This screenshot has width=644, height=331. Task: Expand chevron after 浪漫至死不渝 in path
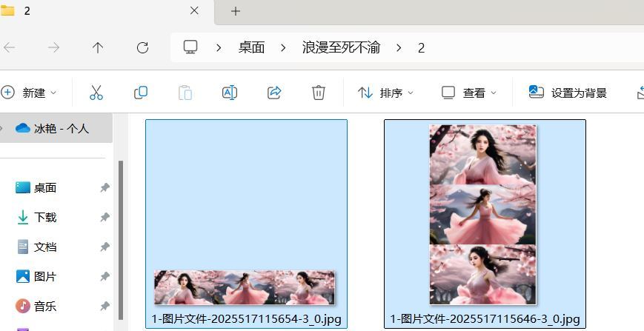pyautogui.click(x=399, y=48)
